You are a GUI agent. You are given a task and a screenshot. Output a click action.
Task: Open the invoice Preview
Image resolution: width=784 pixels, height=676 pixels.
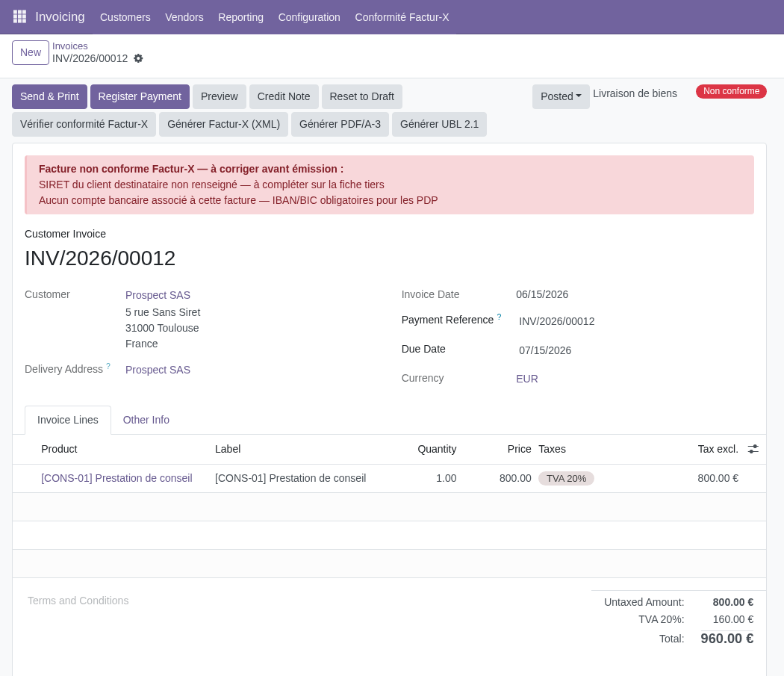click(219, 96)
